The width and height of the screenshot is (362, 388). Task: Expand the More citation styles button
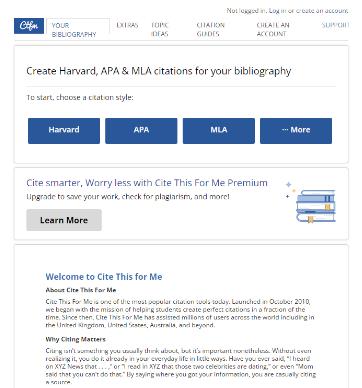coord(296,131)
